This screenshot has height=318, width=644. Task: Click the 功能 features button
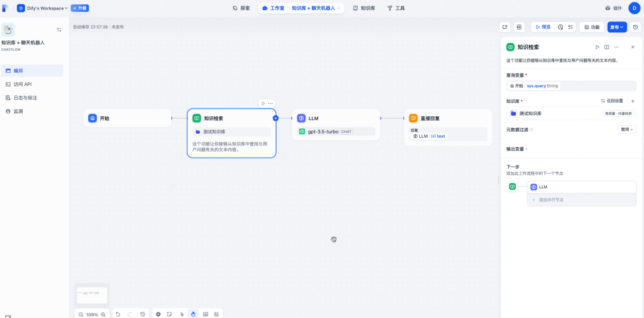[592, 27]
